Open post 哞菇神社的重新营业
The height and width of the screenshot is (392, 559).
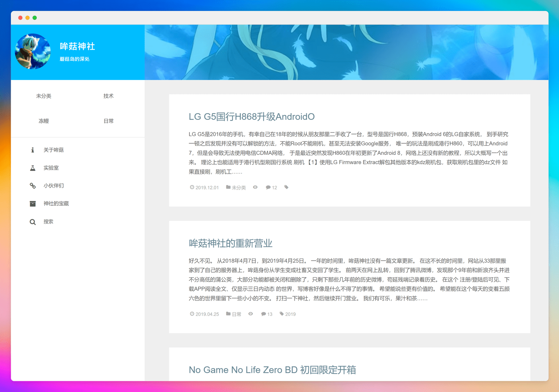click(230, 243)
